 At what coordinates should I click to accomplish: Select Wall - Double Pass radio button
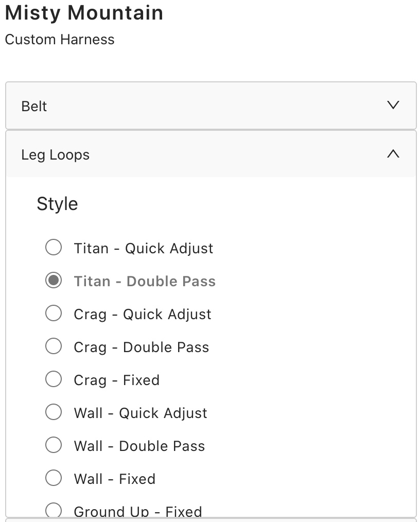click(54, 445)
